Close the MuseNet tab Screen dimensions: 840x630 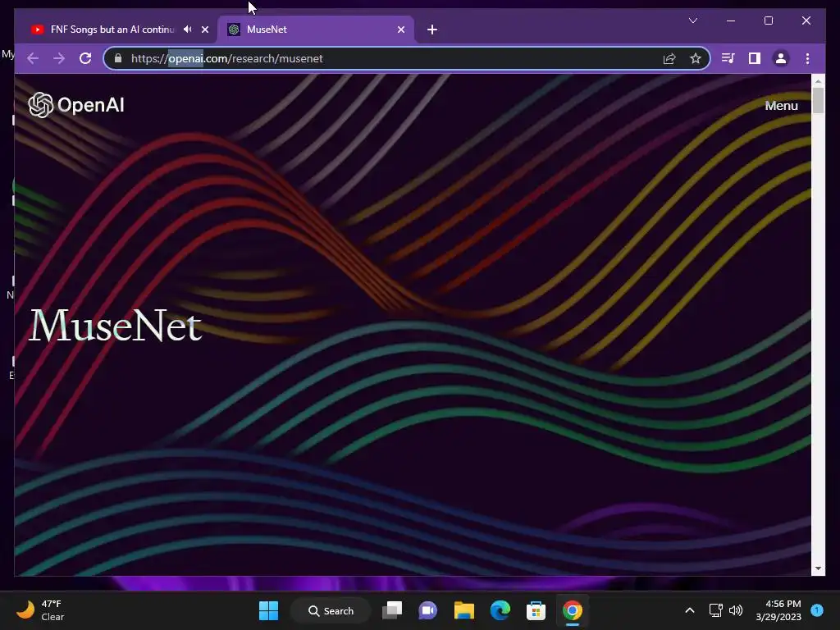400,30
